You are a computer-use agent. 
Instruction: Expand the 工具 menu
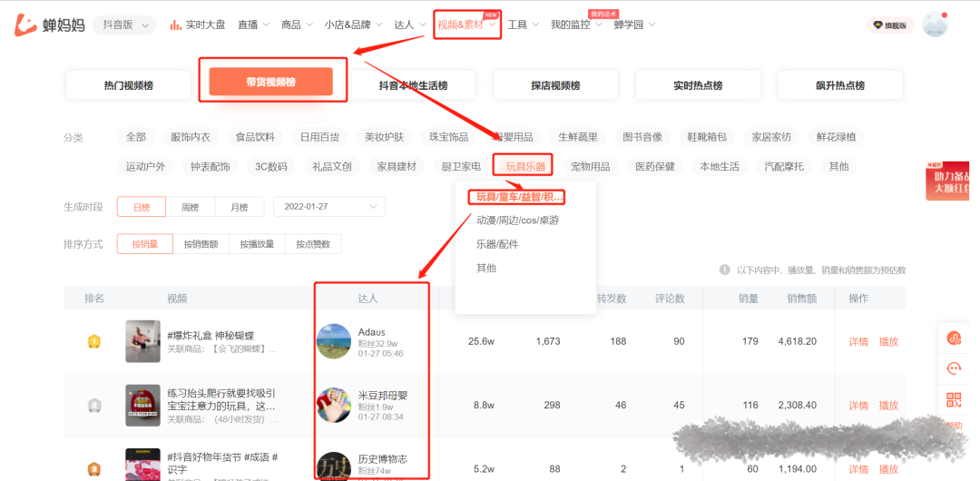(x=524, y=25)
